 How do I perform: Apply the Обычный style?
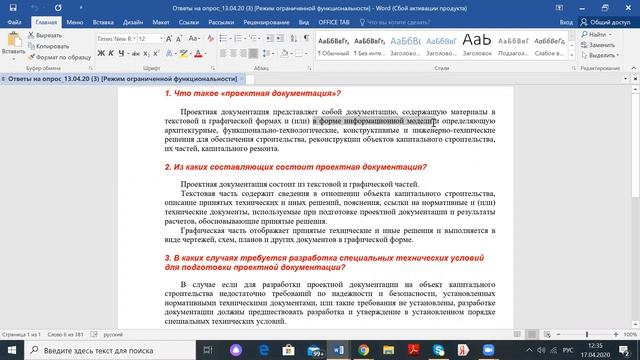pos(333,46)
